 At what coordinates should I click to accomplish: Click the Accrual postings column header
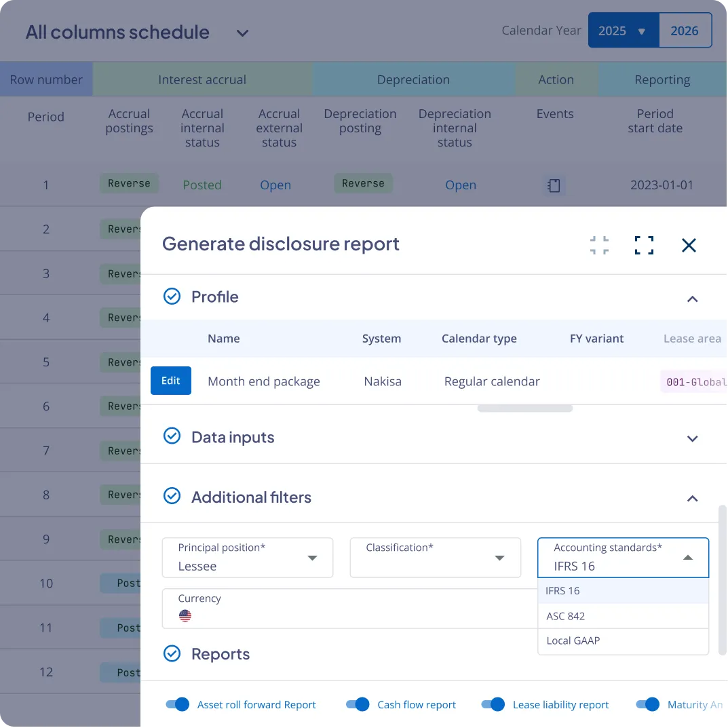(129, 121)
